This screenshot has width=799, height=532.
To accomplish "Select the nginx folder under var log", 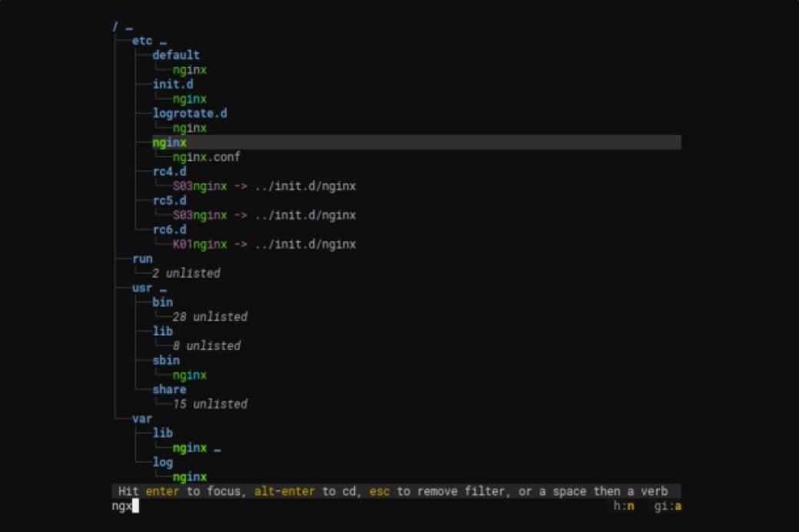I will 190,477.
